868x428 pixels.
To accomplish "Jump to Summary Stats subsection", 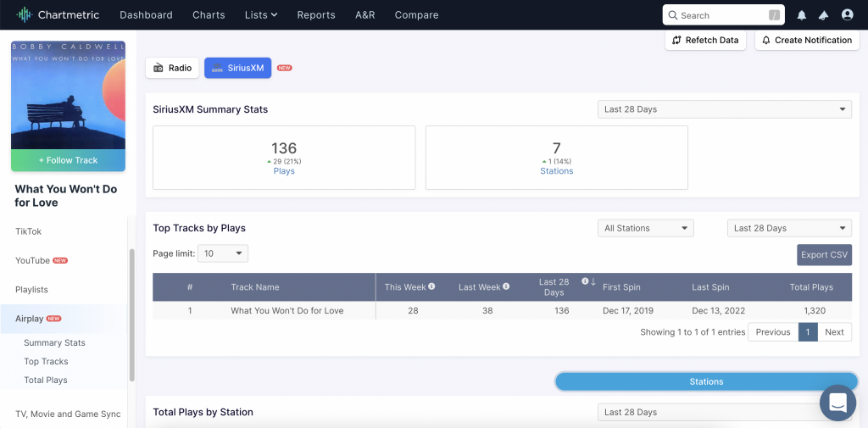I will point(54,342).
